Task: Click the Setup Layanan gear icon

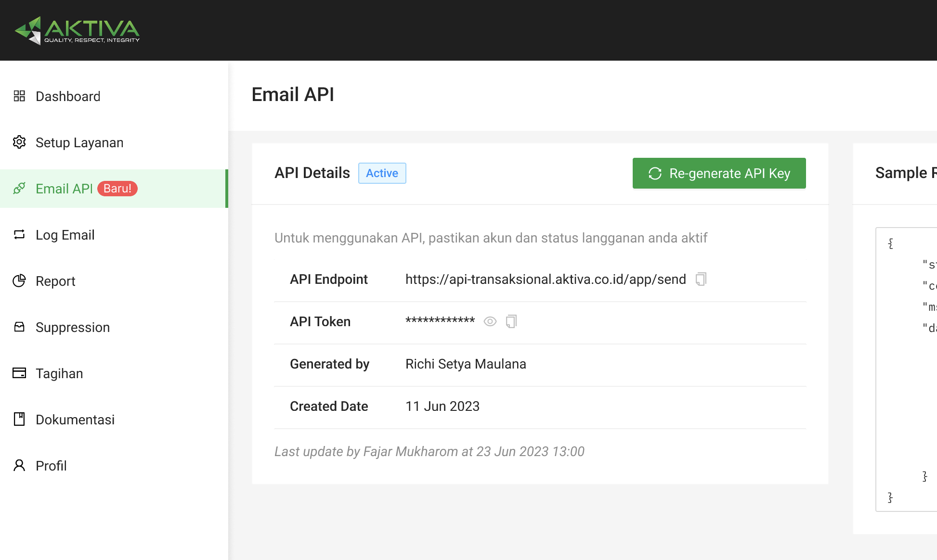Action: 20,142
